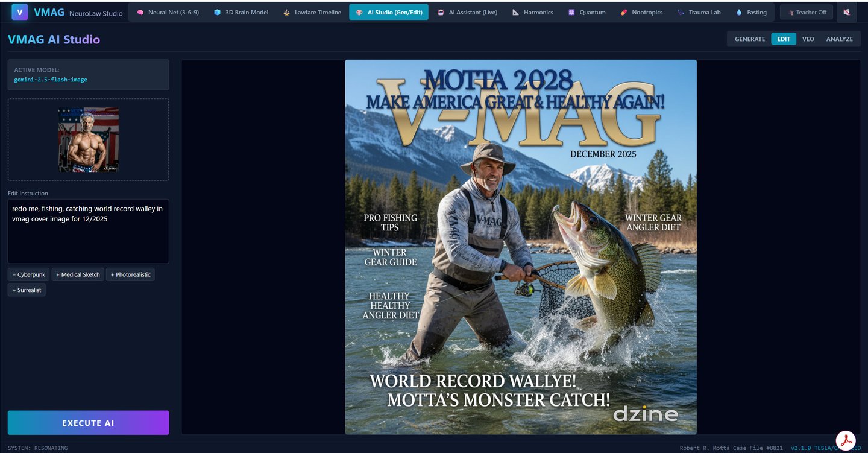Click the Edit Instruction label

point(28,194)
